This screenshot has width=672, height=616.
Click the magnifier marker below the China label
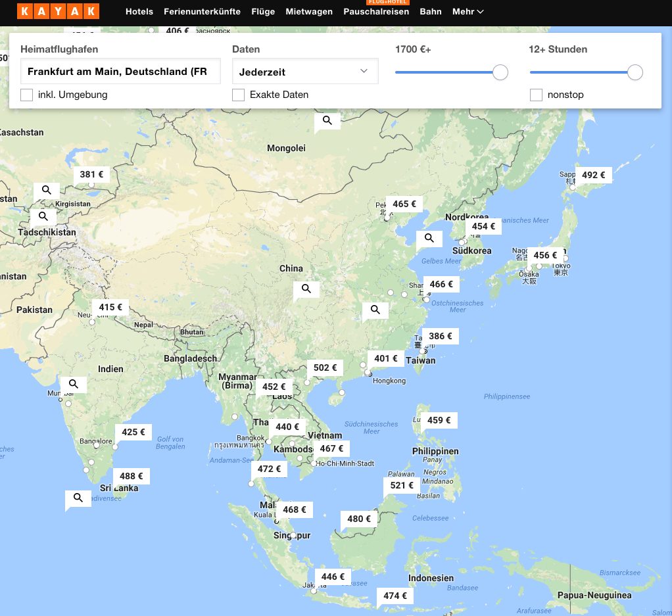[306, 289]
